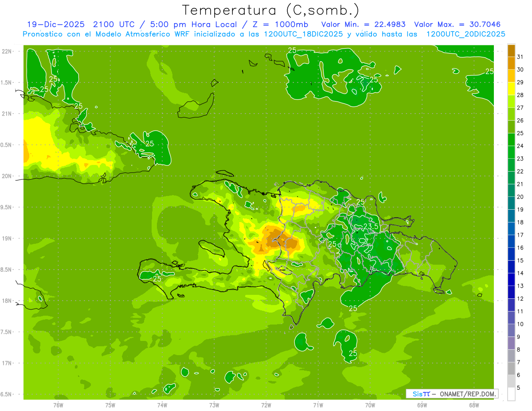Pick the blue segment between 16 and 17
This screenshot has height=411, width=532.
click(x=511, y=242)
